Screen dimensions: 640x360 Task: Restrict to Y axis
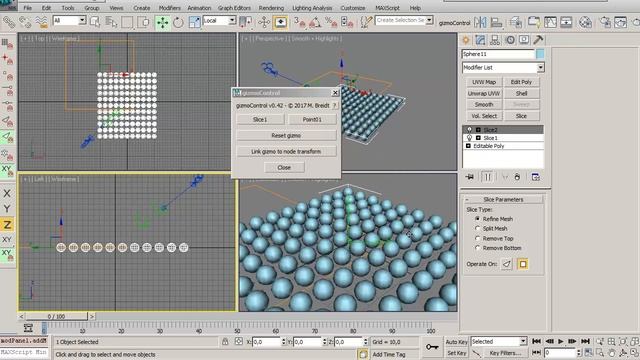click(7, 209)
